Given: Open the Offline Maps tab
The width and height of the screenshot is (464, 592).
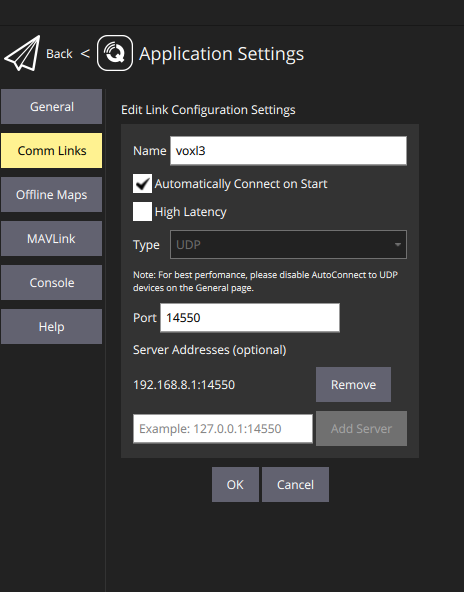Looking at the screenshot, I should 51,194.
